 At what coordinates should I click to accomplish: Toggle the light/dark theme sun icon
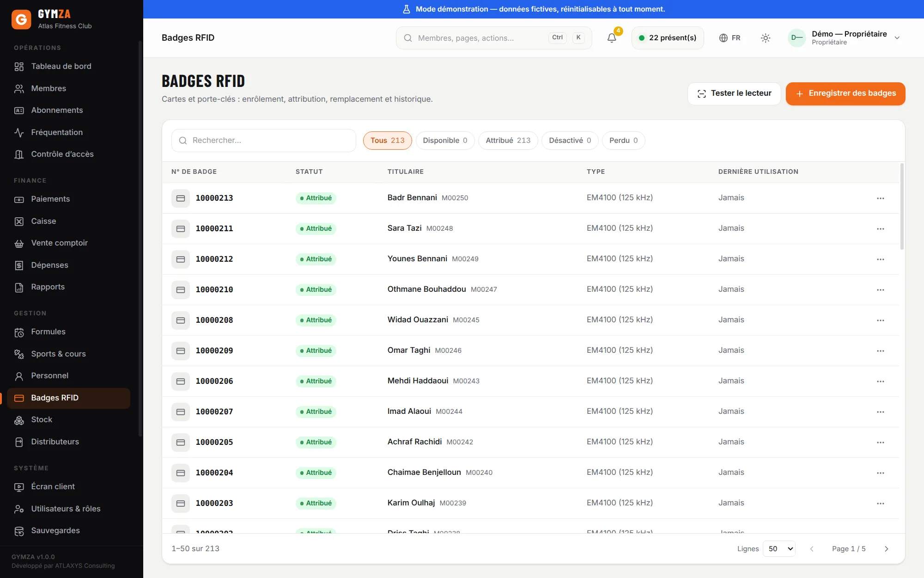point(766,38)
